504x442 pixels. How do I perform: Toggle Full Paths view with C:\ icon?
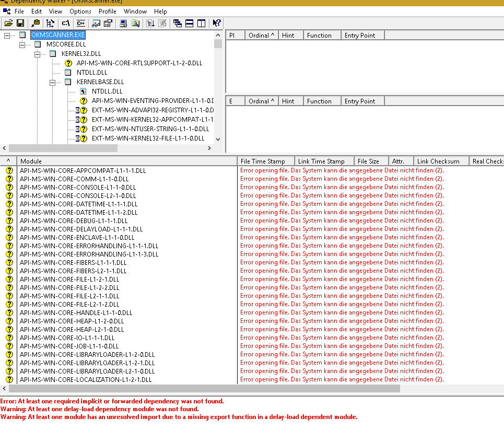pyautogui.click(x=66, y=23)
